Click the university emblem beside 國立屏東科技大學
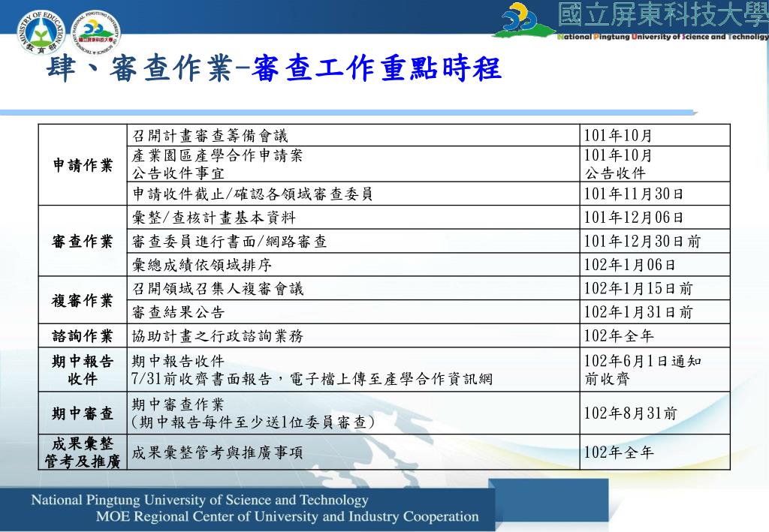This screenshot has width=769, height=532. pyautogui.click(x=523, y=19)
